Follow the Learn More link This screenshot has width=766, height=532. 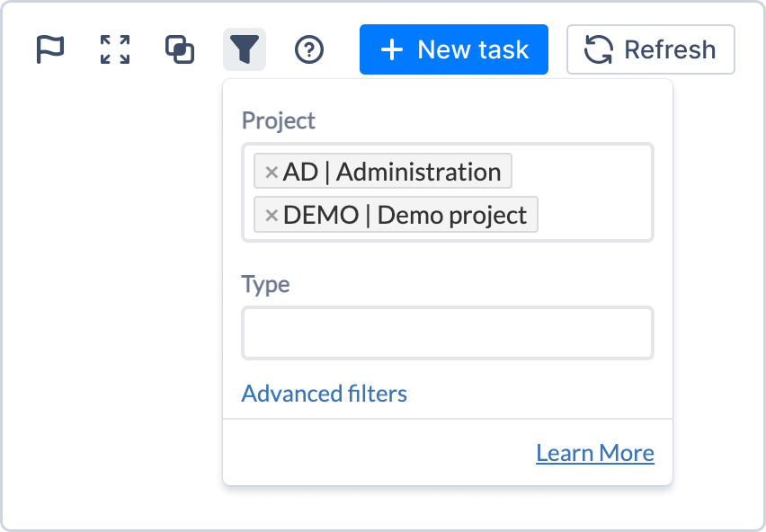point(594,453)
